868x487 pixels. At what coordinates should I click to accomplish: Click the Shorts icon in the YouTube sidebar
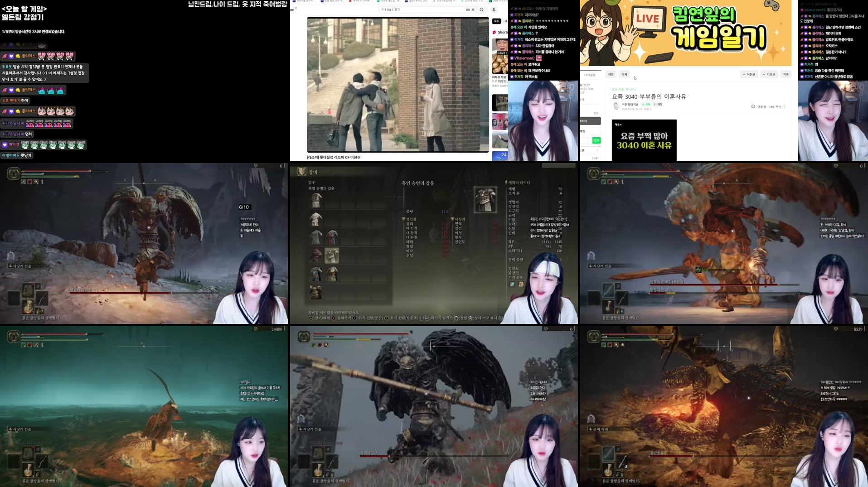(494, 32)
